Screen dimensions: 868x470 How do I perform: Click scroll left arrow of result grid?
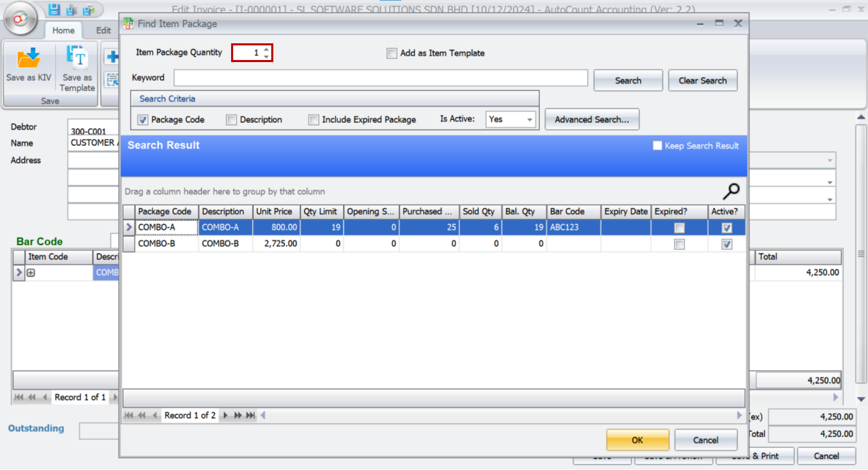(x=263, y=416)
